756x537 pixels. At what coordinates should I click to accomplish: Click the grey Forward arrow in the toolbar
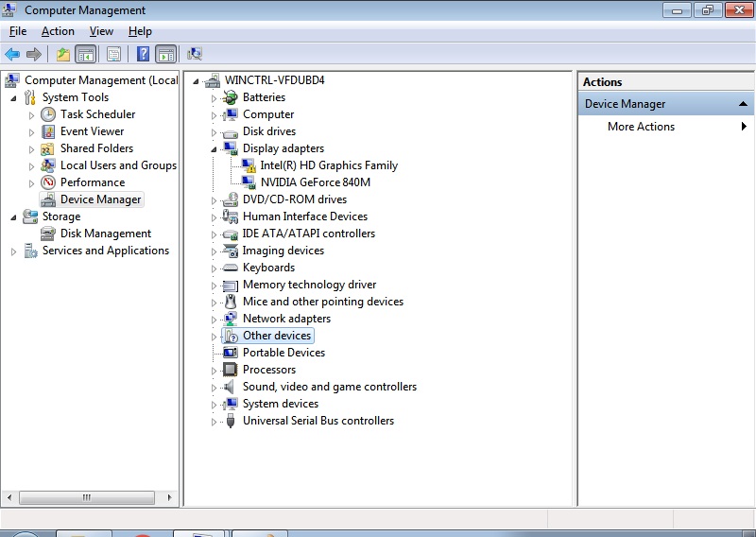point(34,54)
